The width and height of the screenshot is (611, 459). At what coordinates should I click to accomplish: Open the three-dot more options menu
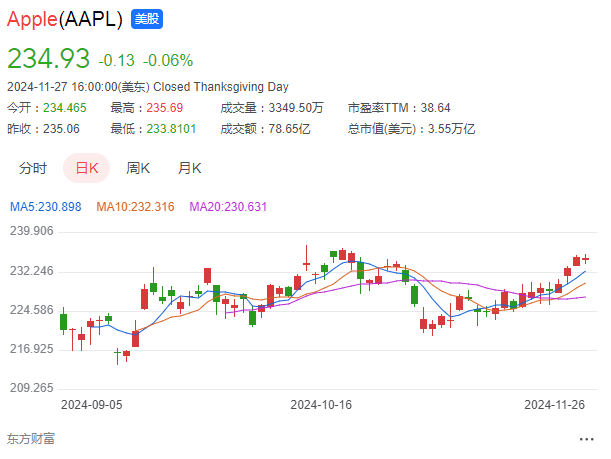(x=586, y=440)
